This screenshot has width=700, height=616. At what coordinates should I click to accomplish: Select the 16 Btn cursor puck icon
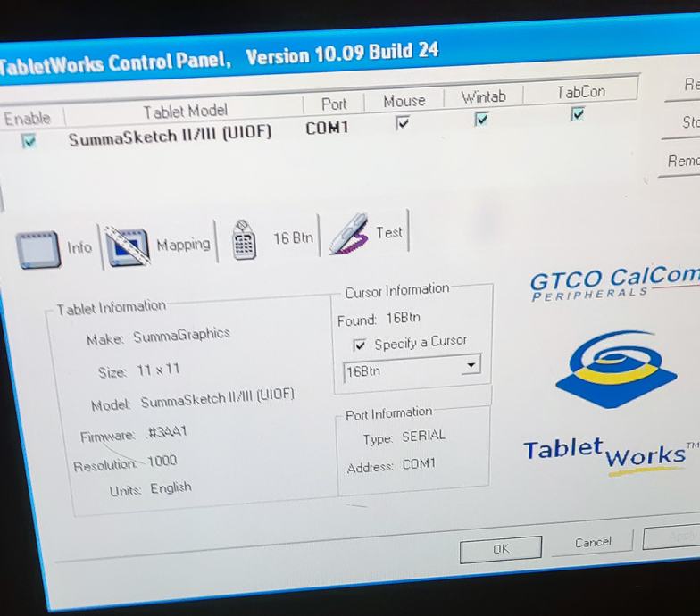point(245,241)
